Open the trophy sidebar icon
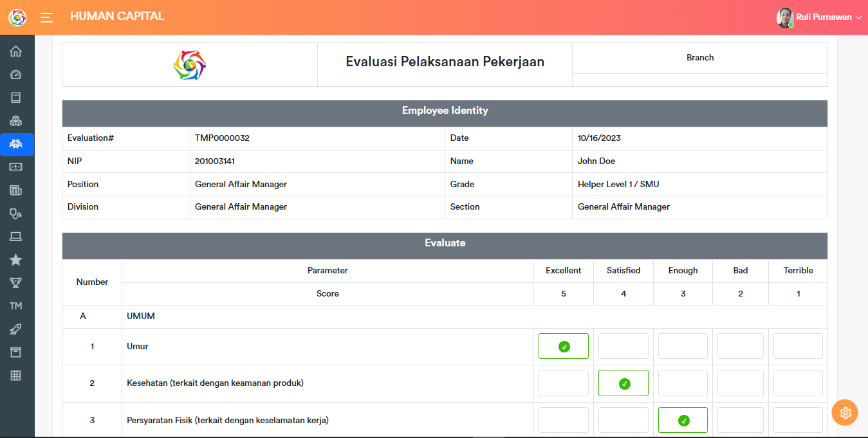This screenshot has width=868, height=438. tap(16, 283)
